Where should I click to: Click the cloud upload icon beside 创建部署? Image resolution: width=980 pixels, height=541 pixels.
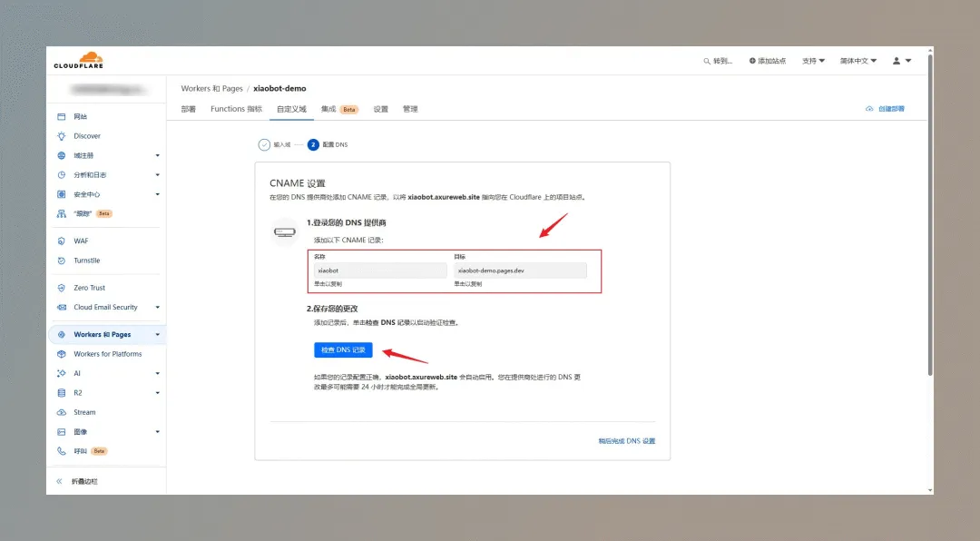point(869,109)
